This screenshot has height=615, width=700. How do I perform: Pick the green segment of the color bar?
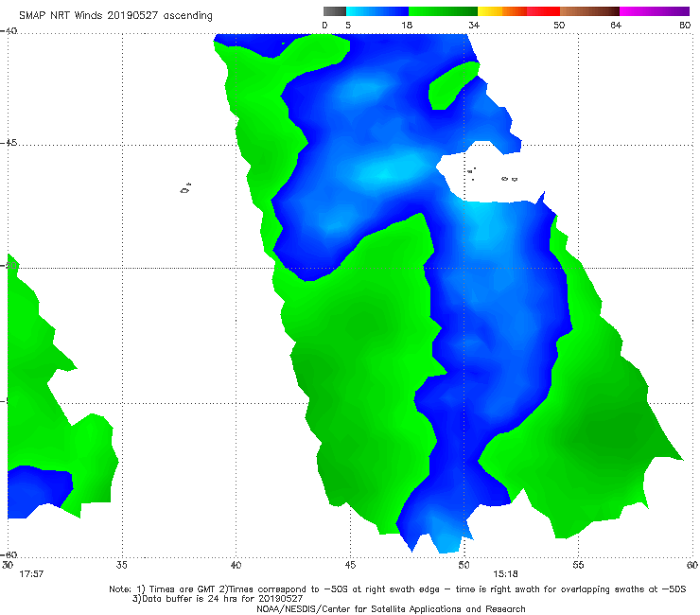[444, 11]
